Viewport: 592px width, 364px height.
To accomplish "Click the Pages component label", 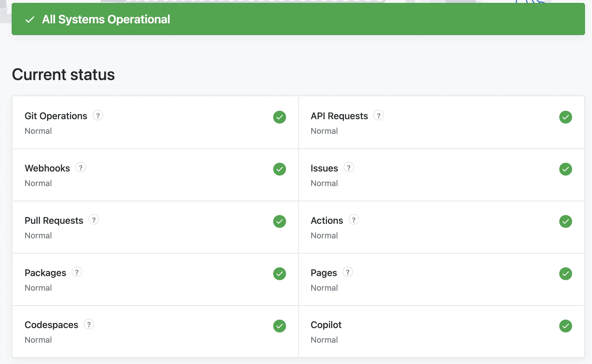I will pos(324,273).
